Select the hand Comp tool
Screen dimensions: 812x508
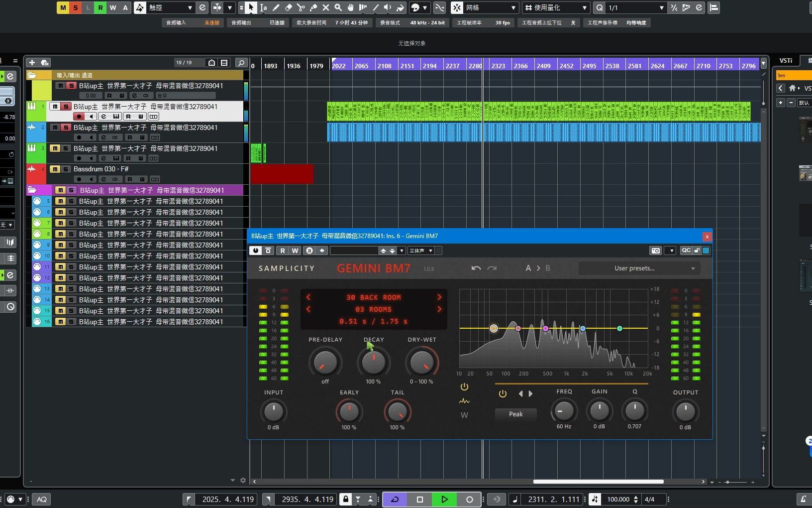pyautogui.click(x=351, y=7)
